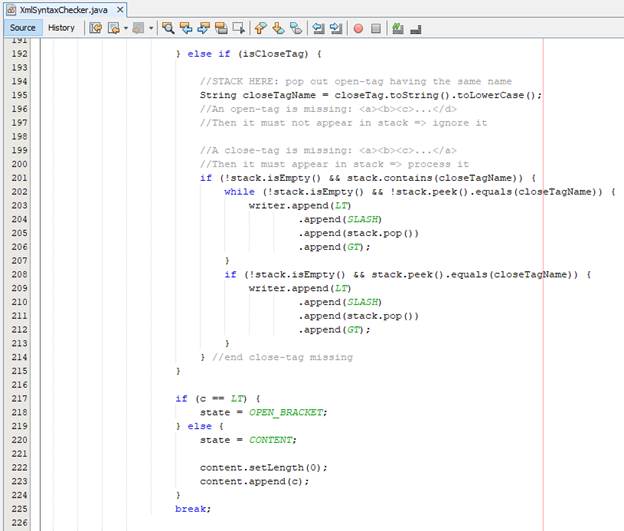Click the Uncomment lines icon
This screenshot has width=624, height=531.
point(415,29)
